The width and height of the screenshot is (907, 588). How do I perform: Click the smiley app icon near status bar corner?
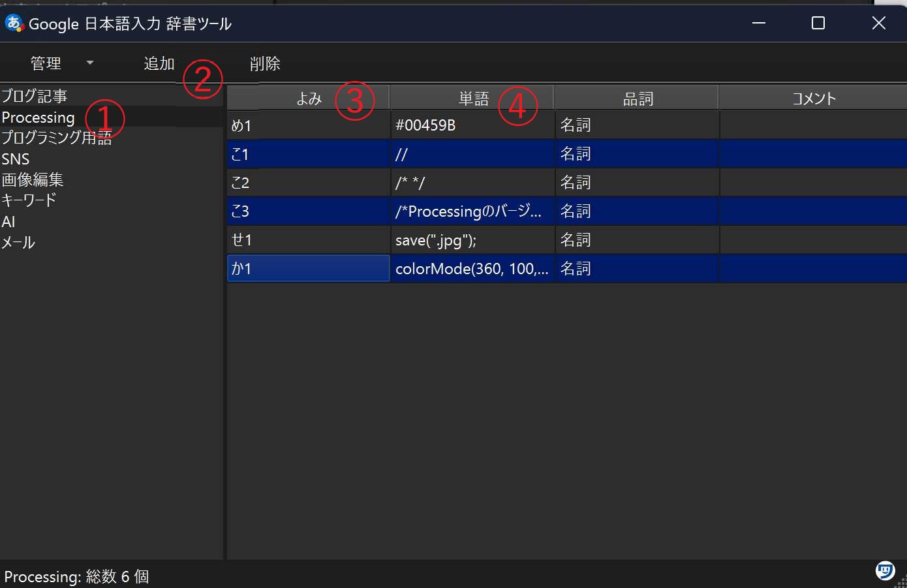(x=885, y=570)
